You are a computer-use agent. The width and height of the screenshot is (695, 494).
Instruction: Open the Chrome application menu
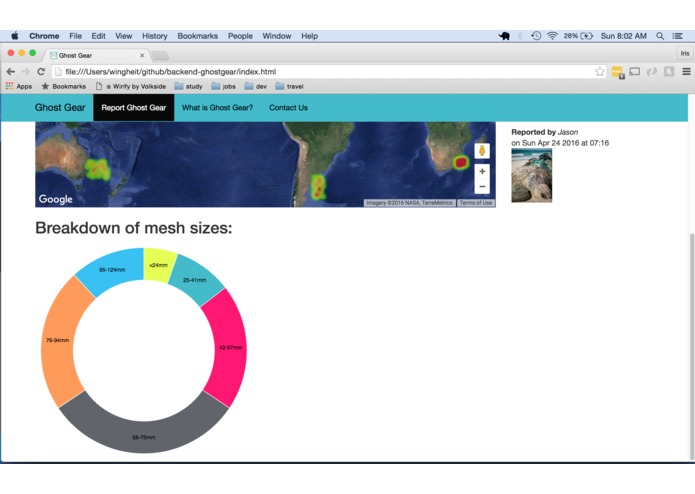click(x=44, y=36)
